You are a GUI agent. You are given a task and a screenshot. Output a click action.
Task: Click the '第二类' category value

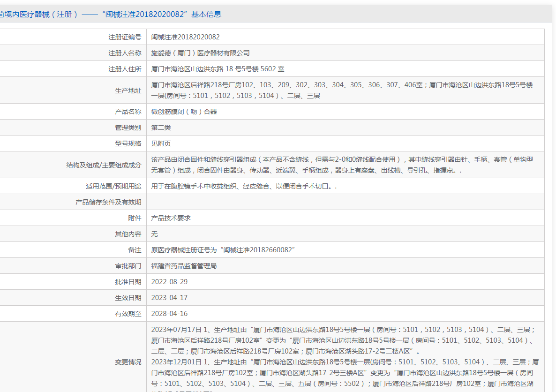(x=161, y=128)
